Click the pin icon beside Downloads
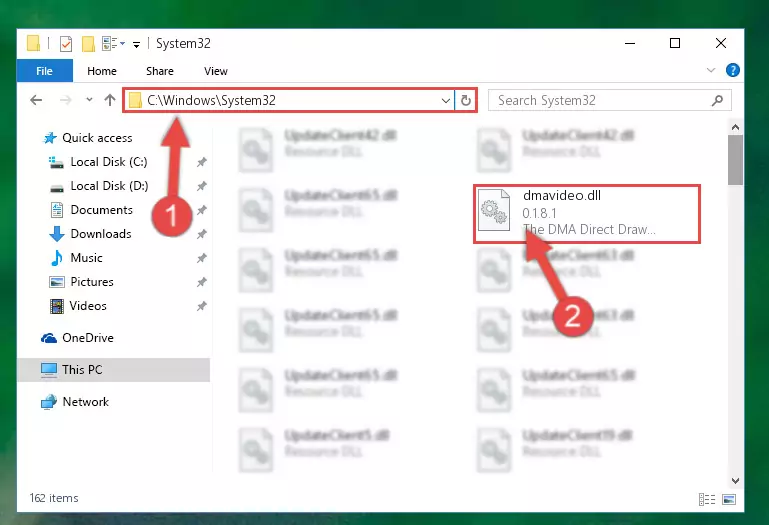769x525 pixels. [x=202, y=234]
